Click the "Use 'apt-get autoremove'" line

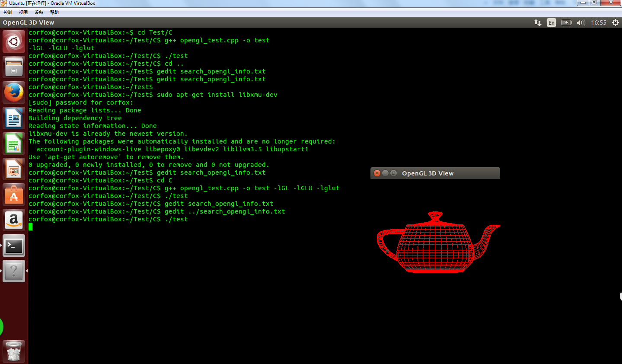point(106,157)
